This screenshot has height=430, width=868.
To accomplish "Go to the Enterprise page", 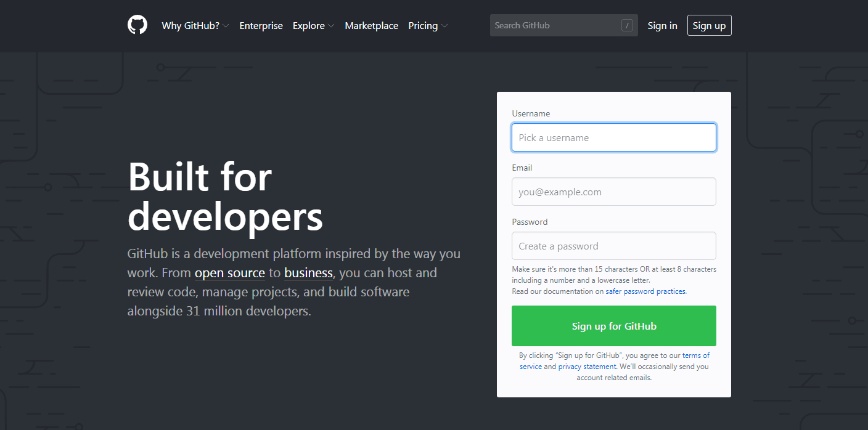I will click(x=261, y=25).
